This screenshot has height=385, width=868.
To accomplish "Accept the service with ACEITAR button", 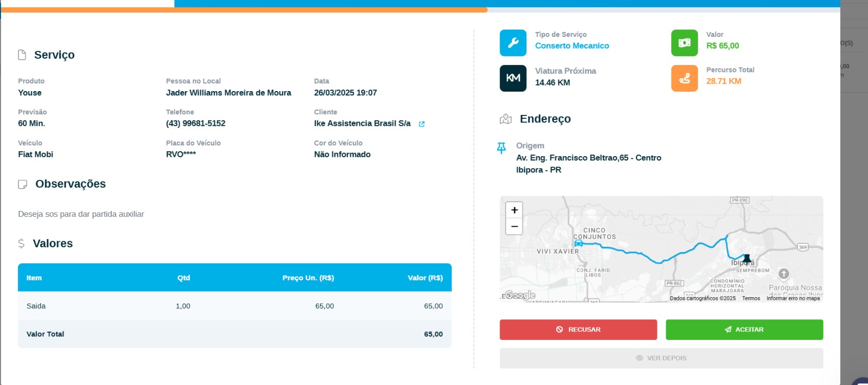I will 744,330.
